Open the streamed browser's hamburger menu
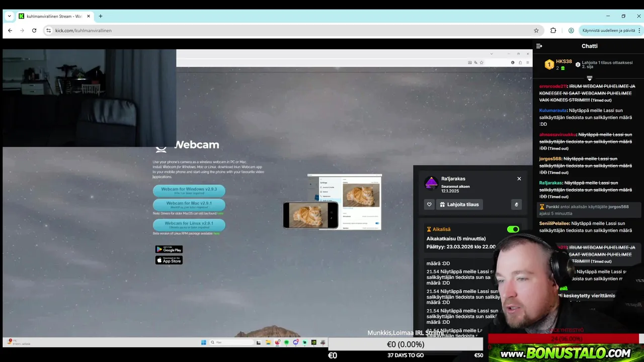 tap(527, 62)
